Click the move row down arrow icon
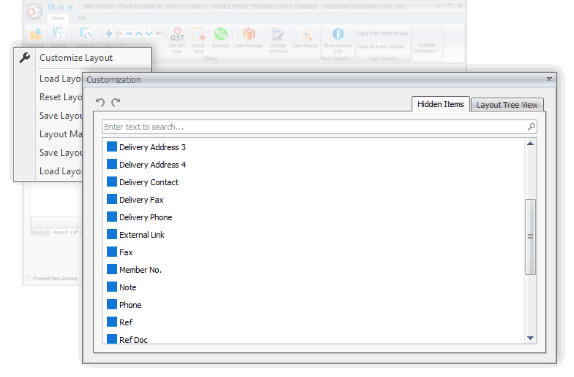 pyautogui.click(x=149, y=33)
